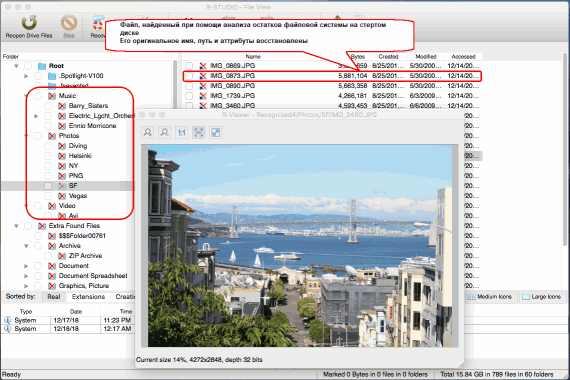
Task: Click the fit to window viewer icon
Action: click(198, 132)
